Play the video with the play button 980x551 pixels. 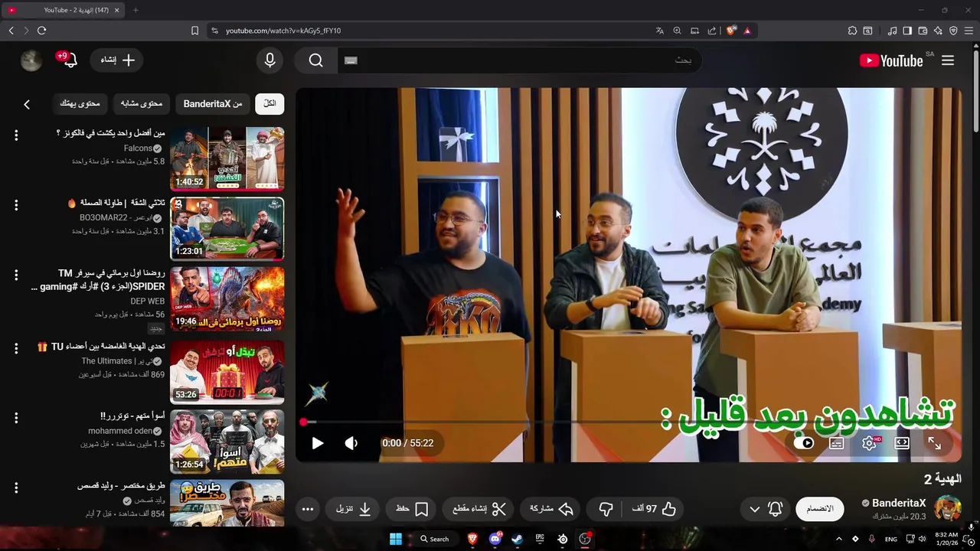(317, 443)
